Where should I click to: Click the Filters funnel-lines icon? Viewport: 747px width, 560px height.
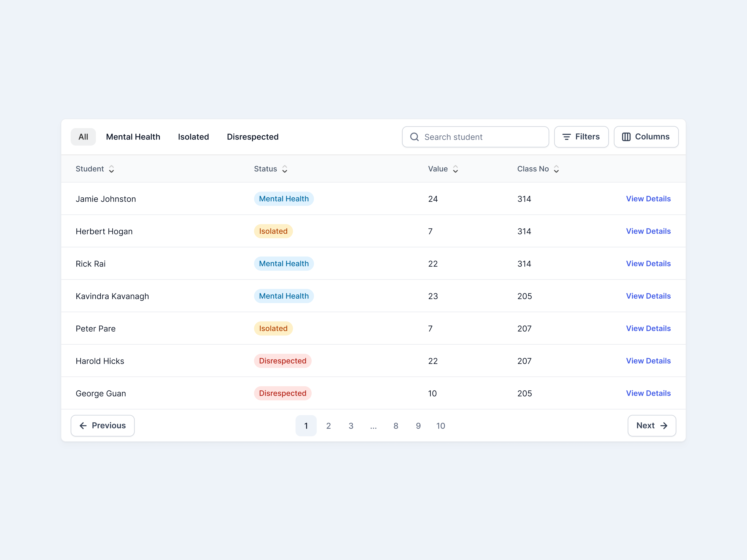point(566,137)
